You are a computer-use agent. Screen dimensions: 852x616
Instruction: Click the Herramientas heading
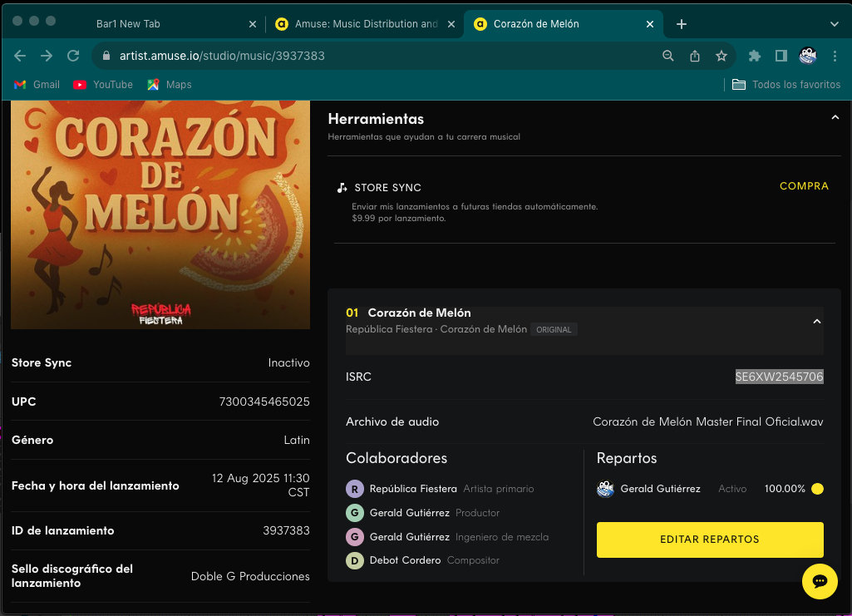pos(376,119)
